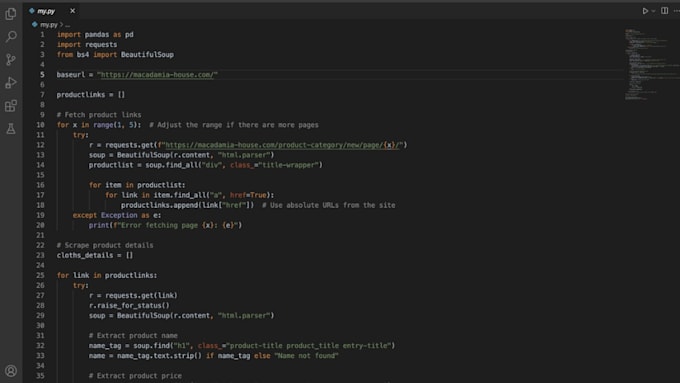Click line number 5 in the gutter
Image resolution: width=680 pixels, height=383 pixels.
[x=42, y=75]
